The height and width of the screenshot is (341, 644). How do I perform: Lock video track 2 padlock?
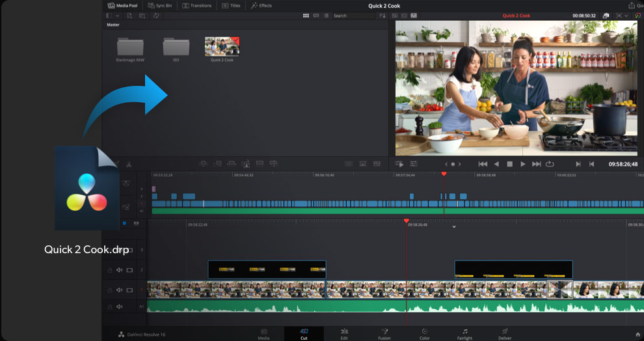pyautogui.click(x=110, y=270)
